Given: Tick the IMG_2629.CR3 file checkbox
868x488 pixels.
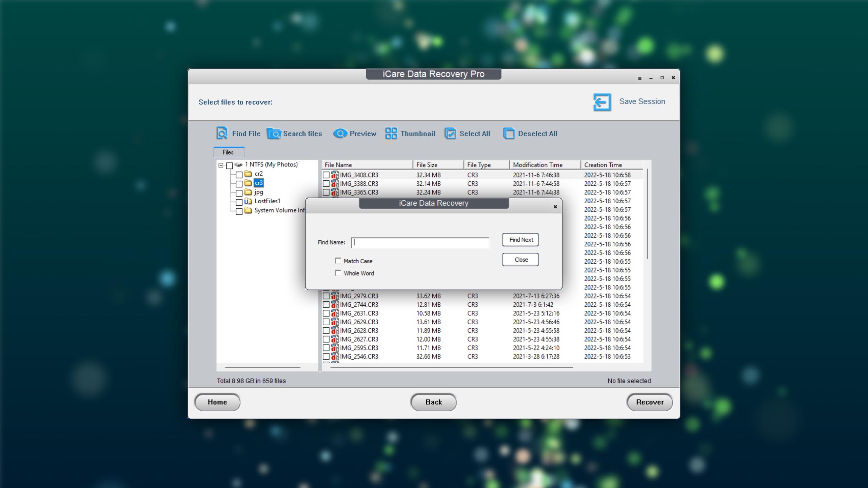Looking at the screenshot, I should point(326,322).
